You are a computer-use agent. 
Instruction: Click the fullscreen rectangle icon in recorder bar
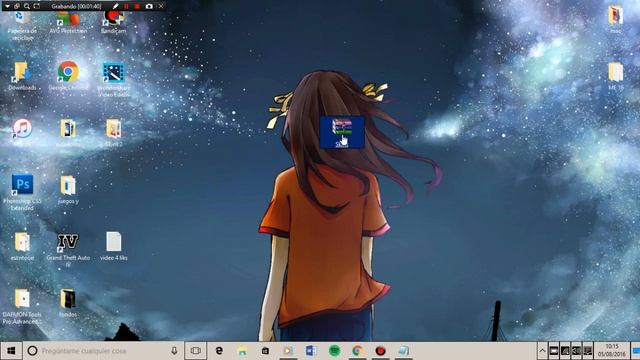click(x=37, y=6)
